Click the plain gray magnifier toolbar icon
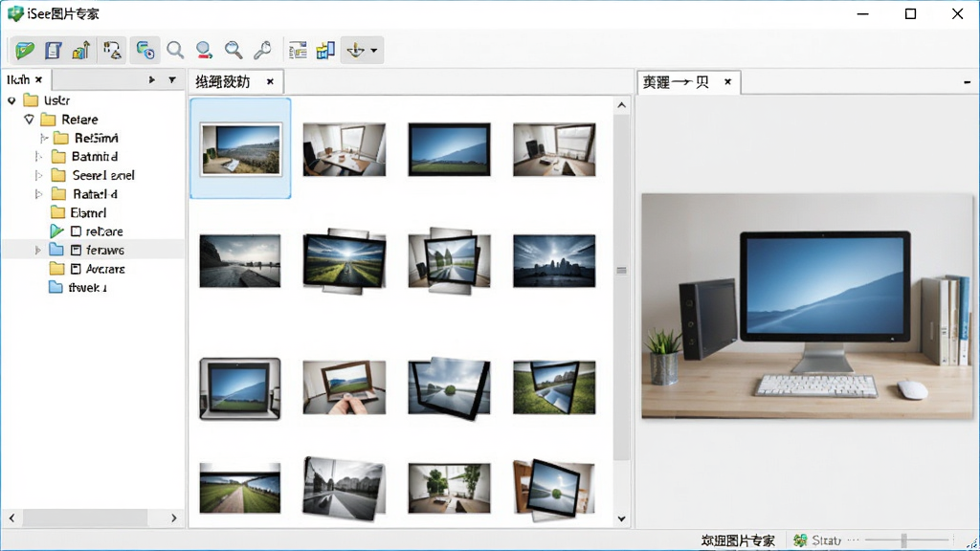This screenshot has height=551, width=980. click(x=175, y=50)
